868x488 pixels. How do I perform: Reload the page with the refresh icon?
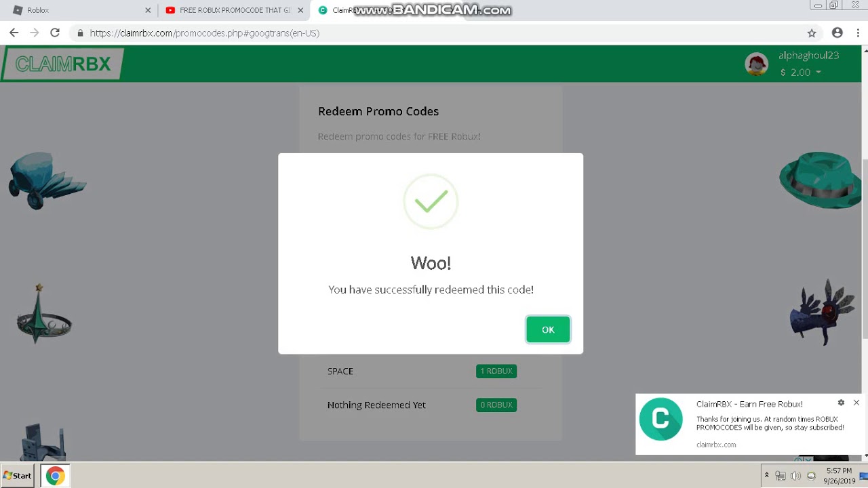55,33
